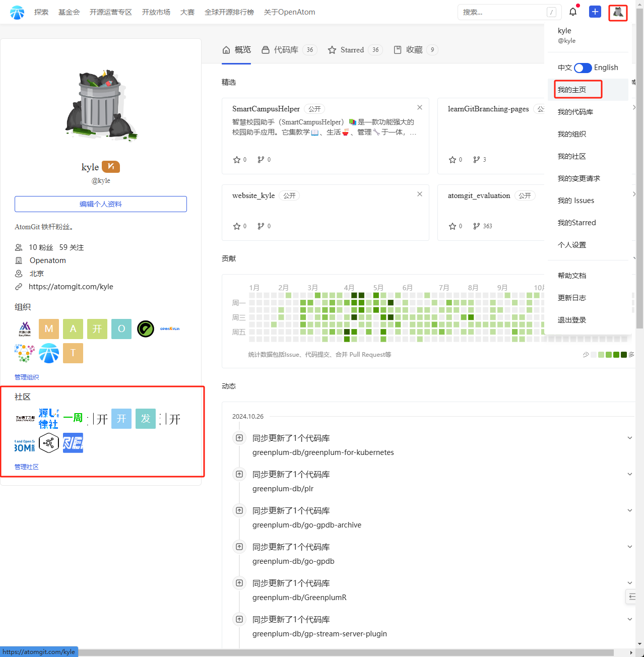Switch to the 代码库 tab
This screenshot has width=644, height=657.
[x=289, y=50]
